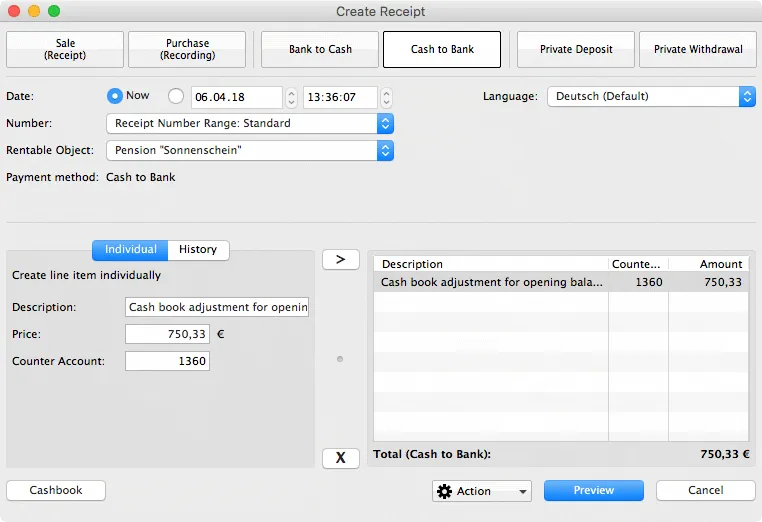Viewport: 762px width, 522px height.
Task: Switch to the Individual tab
Action: 130,249
